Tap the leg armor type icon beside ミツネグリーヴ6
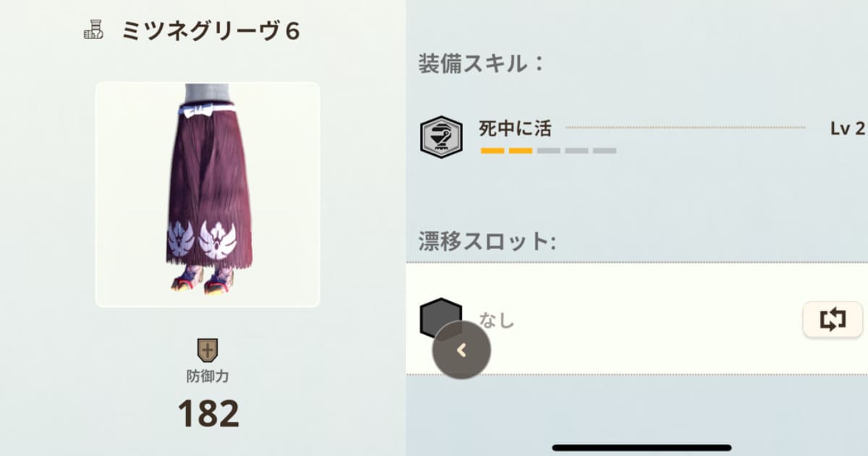 point(93,31)
